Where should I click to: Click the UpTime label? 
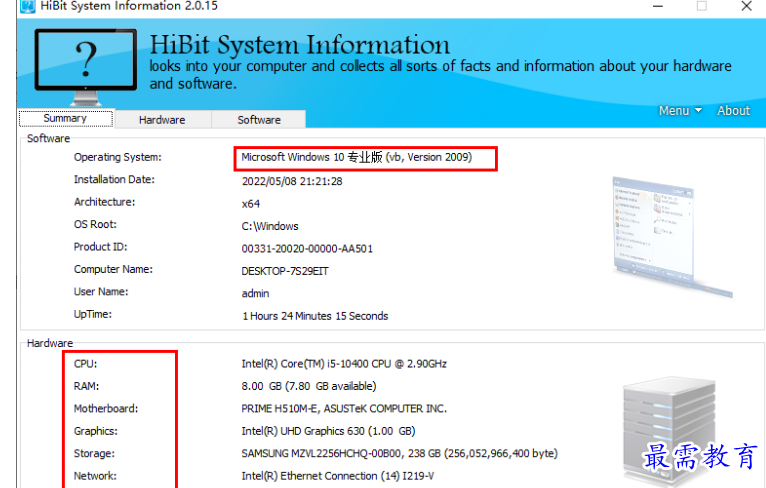click(93, 315)
